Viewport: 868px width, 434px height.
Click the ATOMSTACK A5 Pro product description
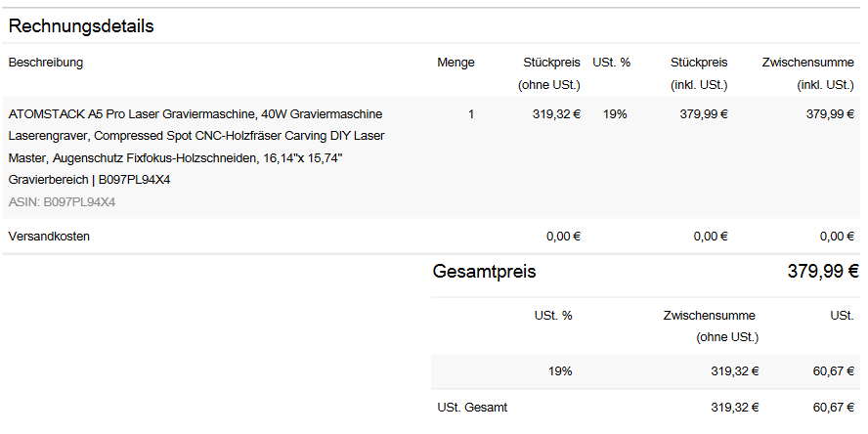(x=195, y=147)
